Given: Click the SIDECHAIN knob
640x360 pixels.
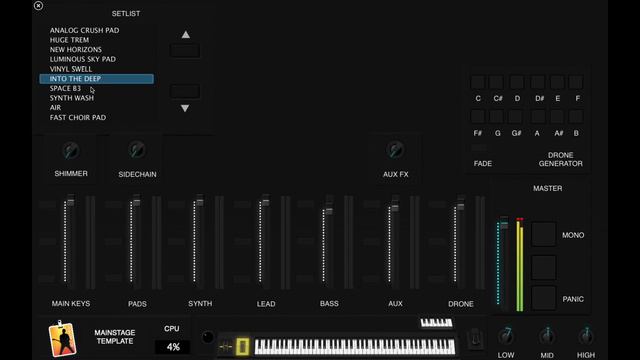Looking at the screenshot, I should point(137,150).
